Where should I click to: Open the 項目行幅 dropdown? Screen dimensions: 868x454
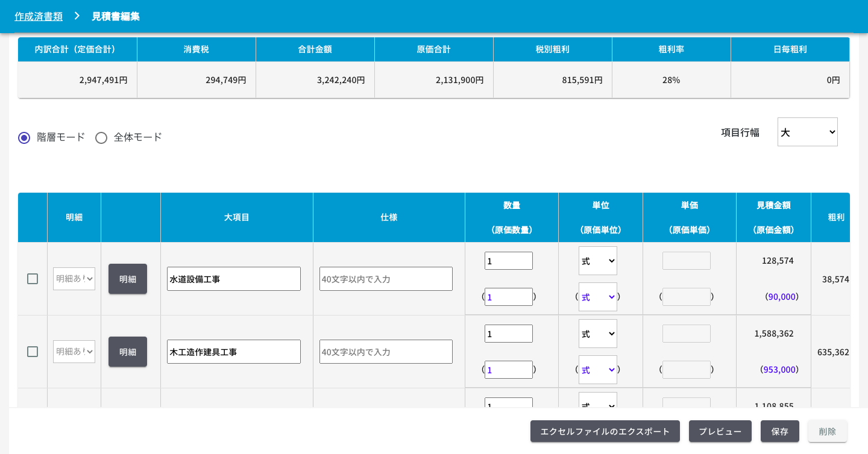coord(807,132)
